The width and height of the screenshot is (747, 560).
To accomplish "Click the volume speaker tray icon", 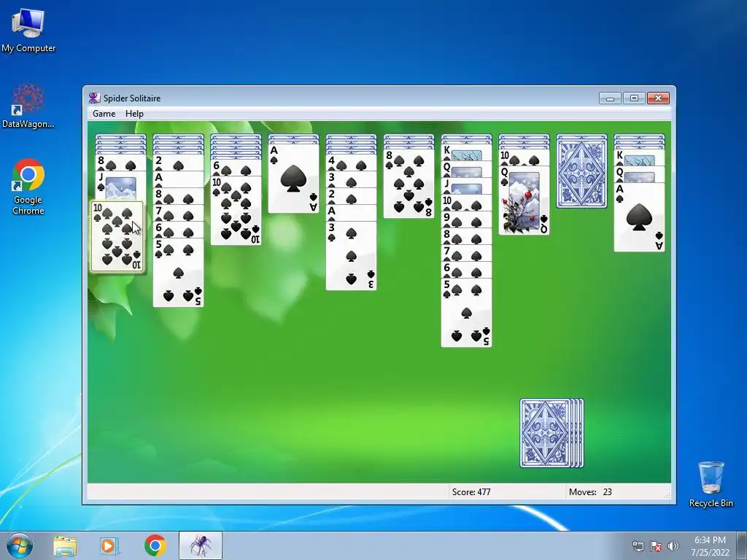I will pyautogui.click(x=673, y=545).
